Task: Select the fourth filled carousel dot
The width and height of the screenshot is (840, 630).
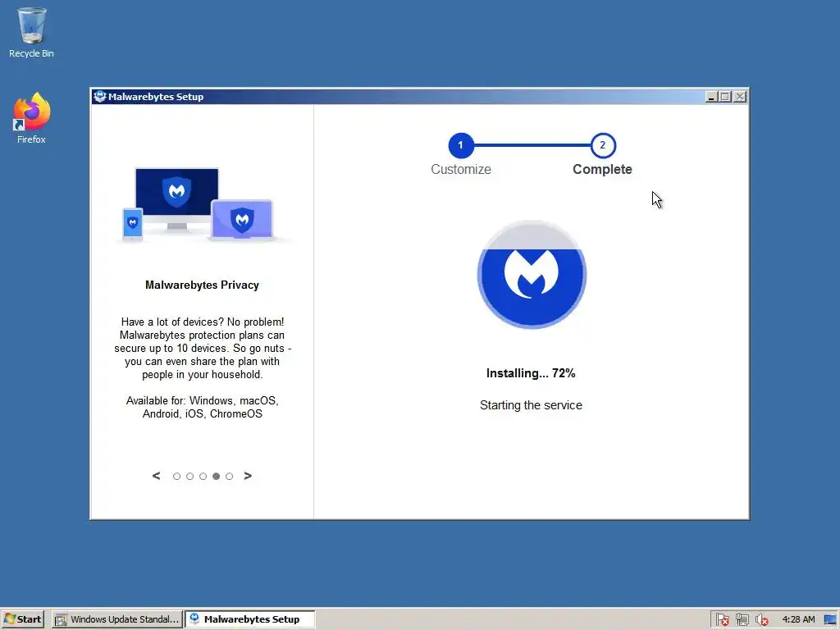Action: point(216,477)
